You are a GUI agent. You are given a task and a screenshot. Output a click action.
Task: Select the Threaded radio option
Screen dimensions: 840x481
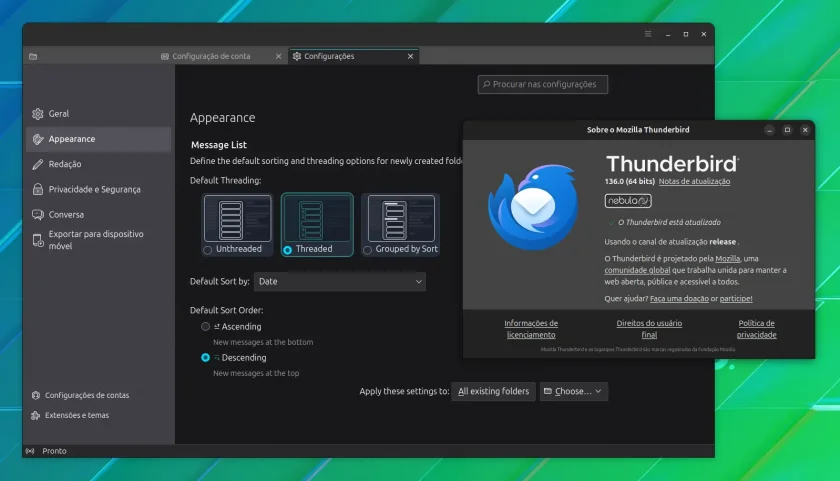288,250
